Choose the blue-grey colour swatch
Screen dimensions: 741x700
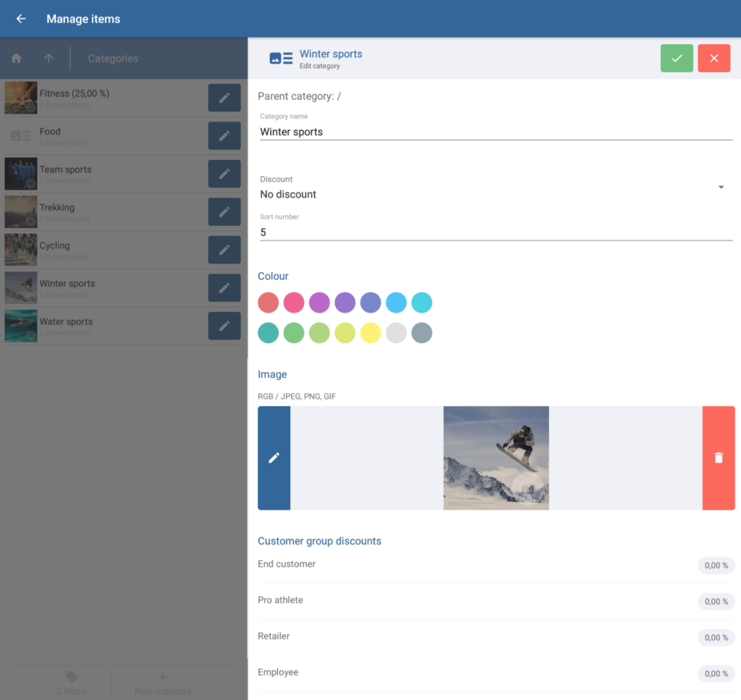point(422,333)
